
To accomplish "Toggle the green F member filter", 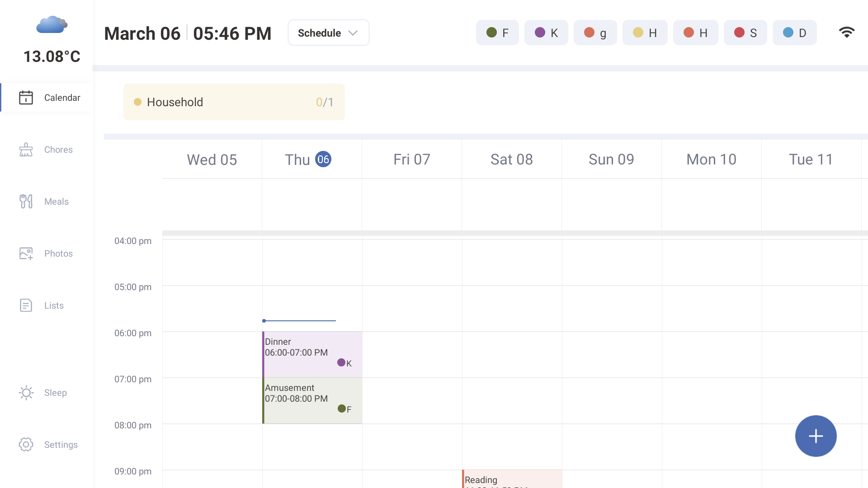I will 497,33.
